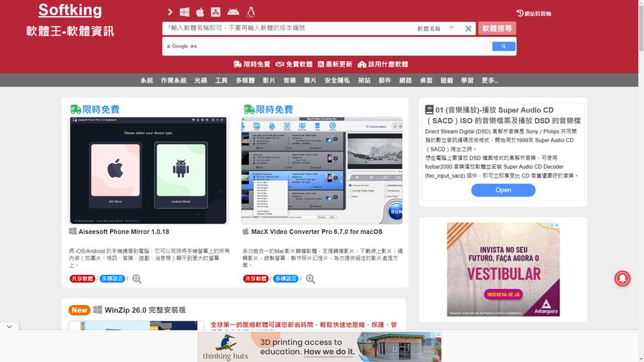Viewport: 644px width, 362px height.
Task: Open Aiseesoft Phone Mirror screenshot thumbnail
Action: point(148,170)
